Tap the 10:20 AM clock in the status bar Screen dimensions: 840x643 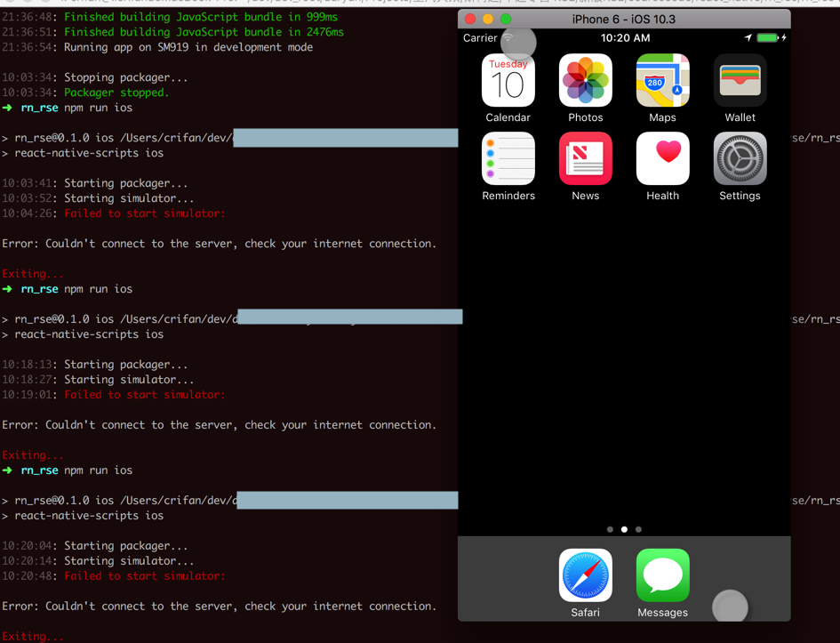[x=625, y=38]
